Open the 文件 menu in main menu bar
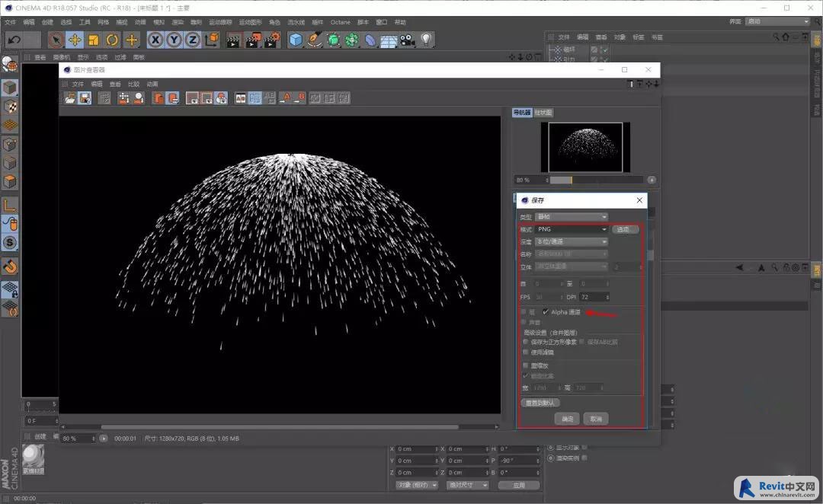The height and width of the screenshot is (504, 823). [x=11, y=22]
